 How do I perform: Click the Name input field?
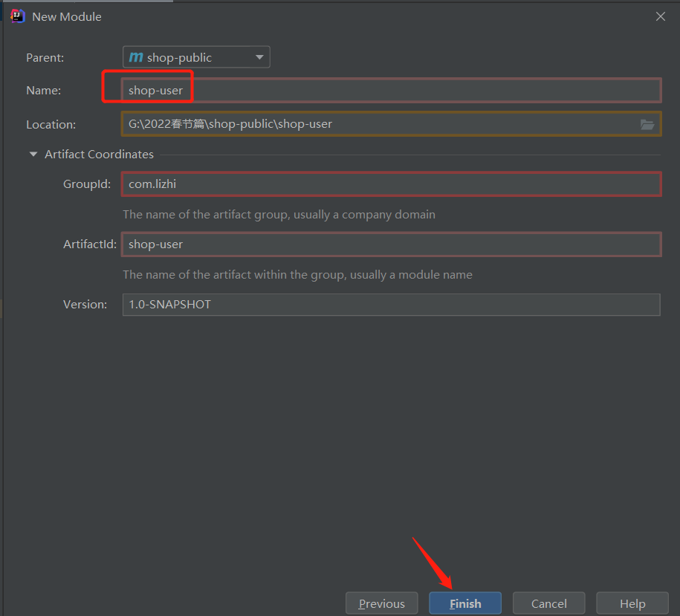coord(391,90)
